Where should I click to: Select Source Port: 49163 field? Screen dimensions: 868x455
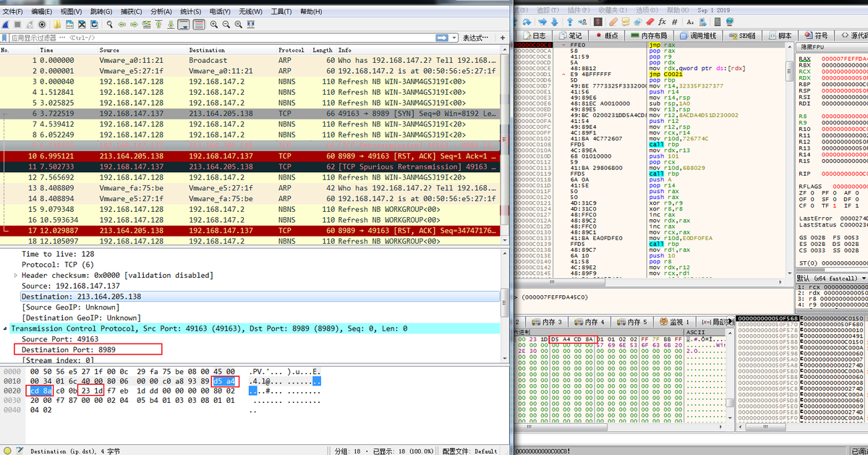[x=60, y=339]
